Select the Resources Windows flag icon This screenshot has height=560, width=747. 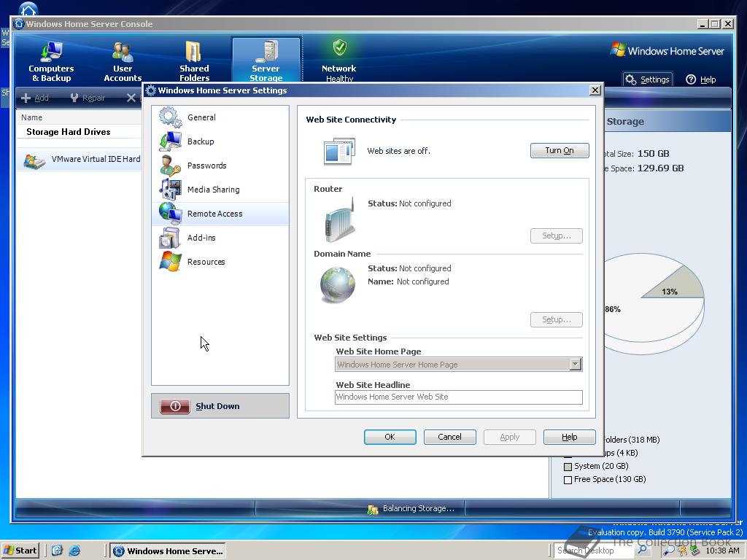coord(170,262)
